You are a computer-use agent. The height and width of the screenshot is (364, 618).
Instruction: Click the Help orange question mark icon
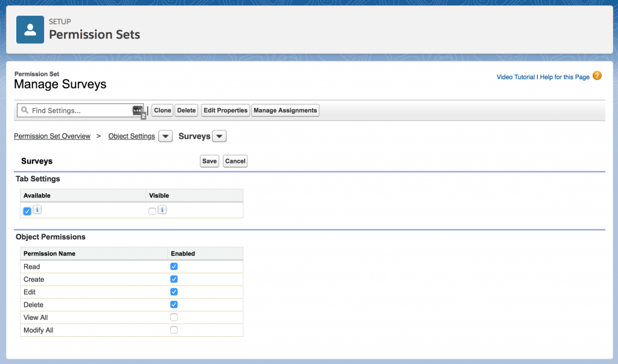(x=597, y=76)
